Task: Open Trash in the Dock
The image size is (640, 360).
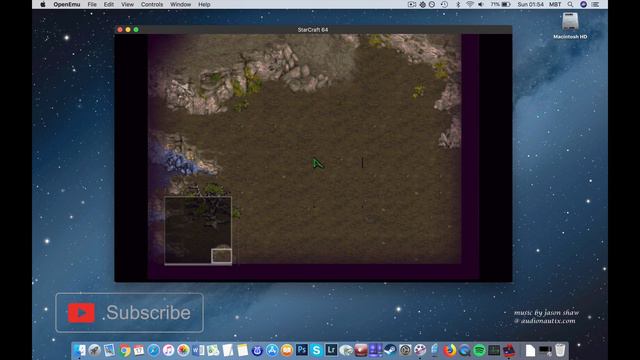Action: (x=560, y=350)
